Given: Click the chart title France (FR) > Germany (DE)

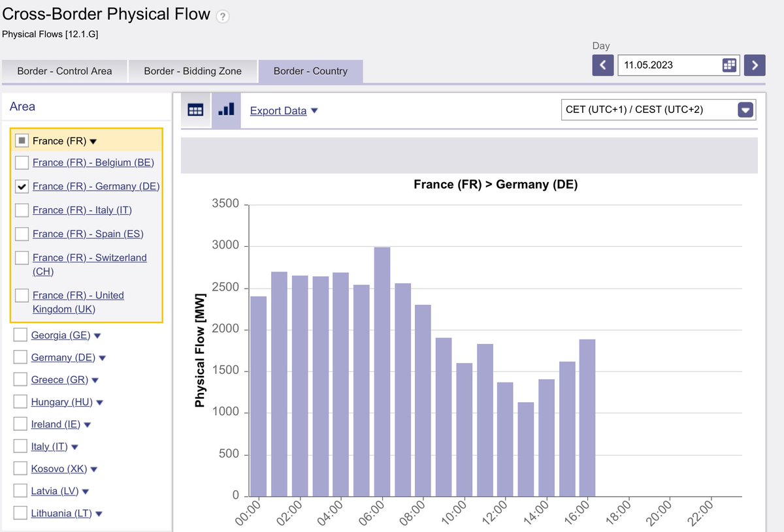Looking at the screenshot, I should tap(496, 184).
